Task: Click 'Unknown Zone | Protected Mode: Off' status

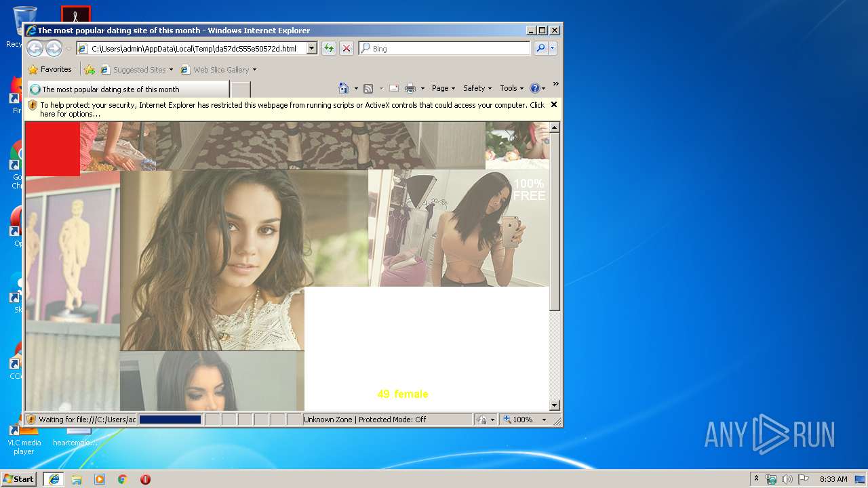Action: [x=365, y=420]
